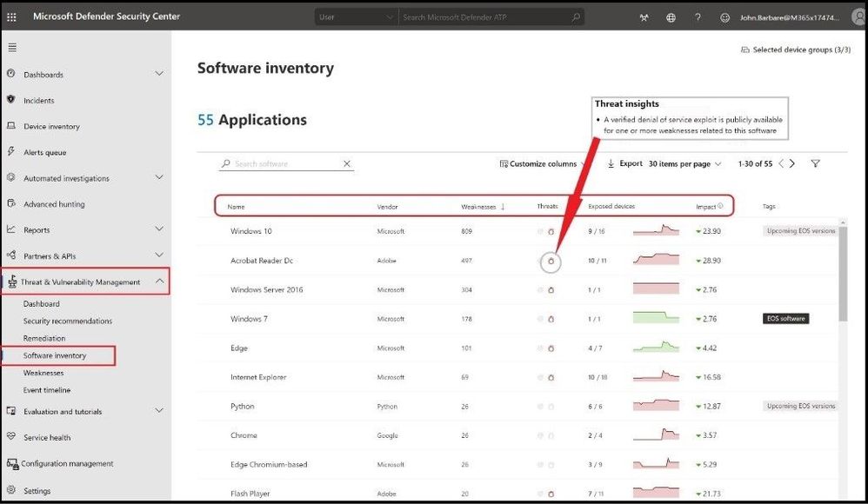Open the community hub icon

644,17
